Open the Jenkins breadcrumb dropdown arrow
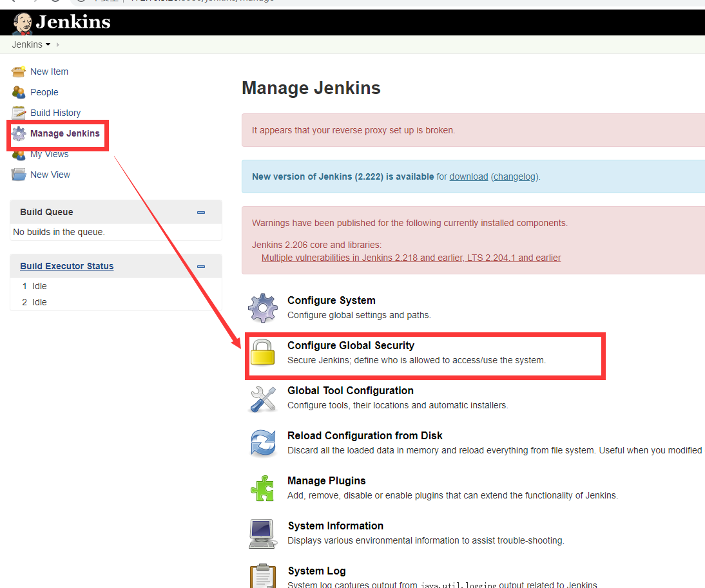Viewport: 705px width, 588px height. tap(48, 44)
